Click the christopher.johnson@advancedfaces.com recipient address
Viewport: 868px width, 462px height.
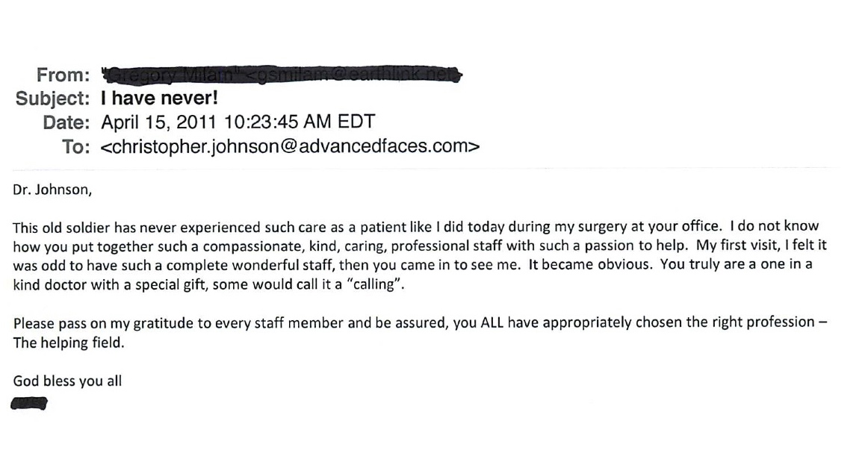[290, 146]
